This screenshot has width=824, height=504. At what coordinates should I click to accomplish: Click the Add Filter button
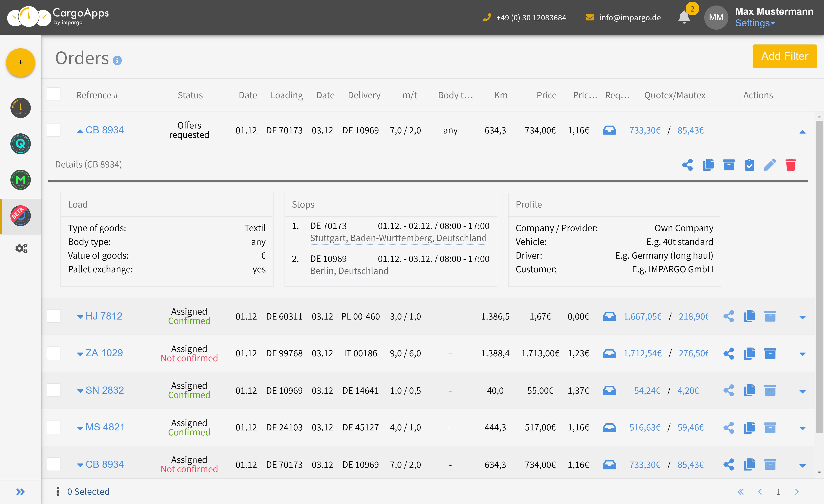pyautogui.click(x=784, y=56)
